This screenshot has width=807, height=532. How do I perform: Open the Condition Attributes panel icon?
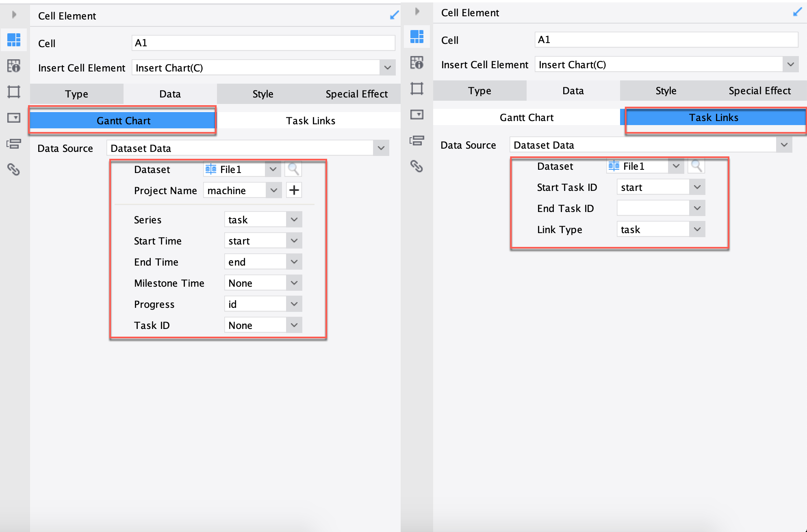tap(14, 143)
